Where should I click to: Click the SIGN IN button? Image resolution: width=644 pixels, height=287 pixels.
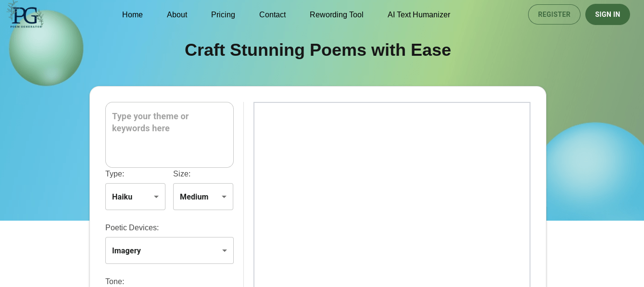click(607, 14)
